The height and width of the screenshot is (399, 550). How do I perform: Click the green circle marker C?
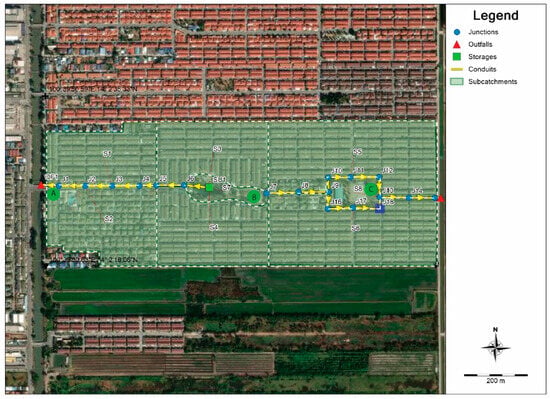371,189
